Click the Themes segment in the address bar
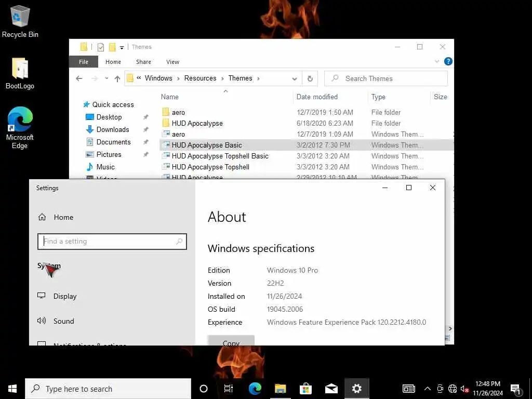Screen dimensions: 532x399 pos(240,78)
